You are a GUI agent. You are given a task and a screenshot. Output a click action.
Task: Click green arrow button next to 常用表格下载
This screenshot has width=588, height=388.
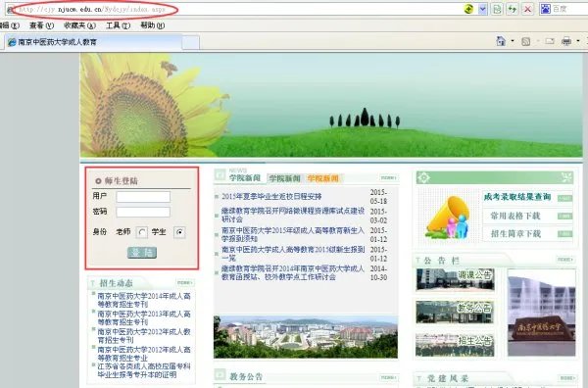pos(564,216)
